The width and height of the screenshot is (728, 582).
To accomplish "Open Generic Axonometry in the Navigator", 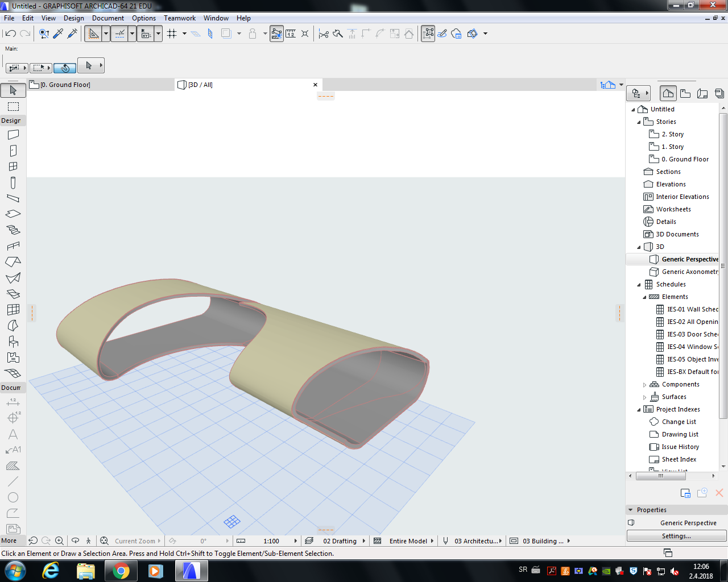I will 689,272.
